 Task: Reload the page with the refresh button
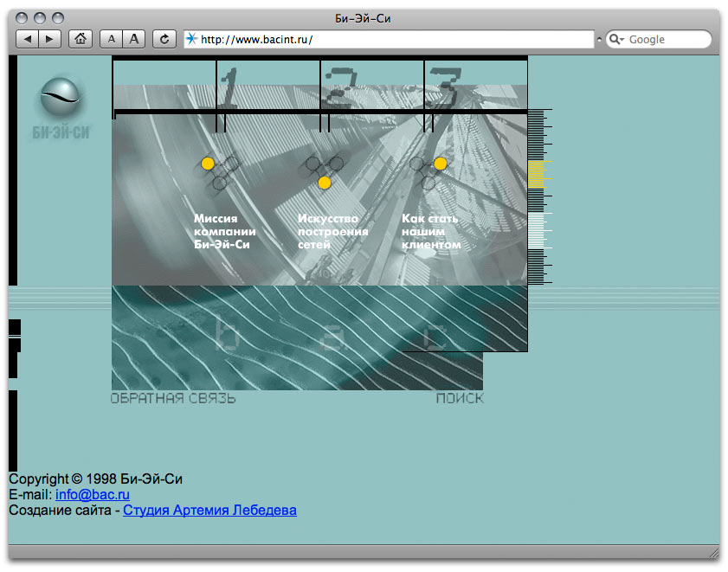pyautogui.click(x=164, y=39)
